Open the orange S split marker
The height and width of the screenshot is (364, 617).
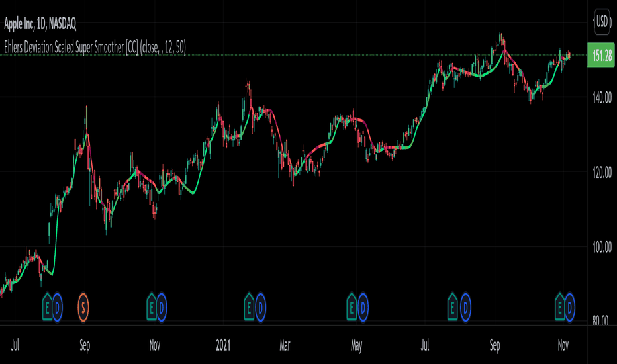[x=83, y=307]
